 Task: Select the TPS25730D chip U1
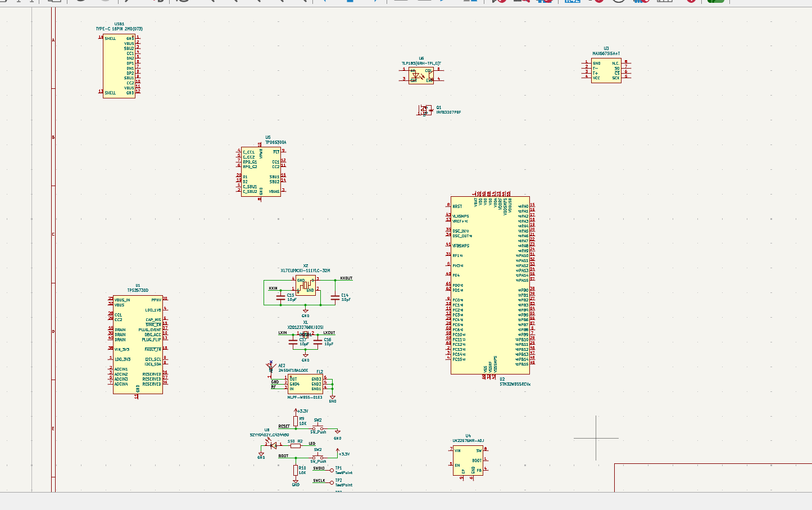(138, 345)
